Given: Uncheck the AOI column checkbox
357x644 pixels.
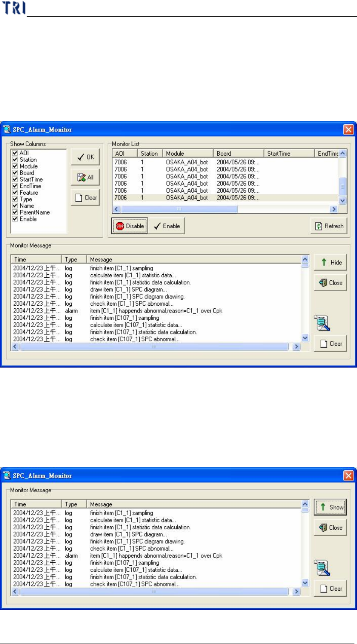Looking at the screenshot, I should point(15,153).
